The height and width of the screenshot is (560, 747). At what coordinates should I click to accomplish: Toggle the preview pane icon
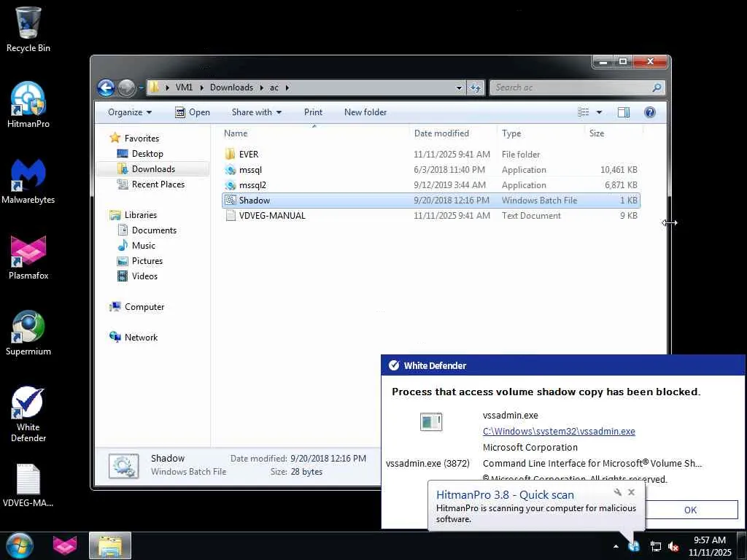pos(624,112)
